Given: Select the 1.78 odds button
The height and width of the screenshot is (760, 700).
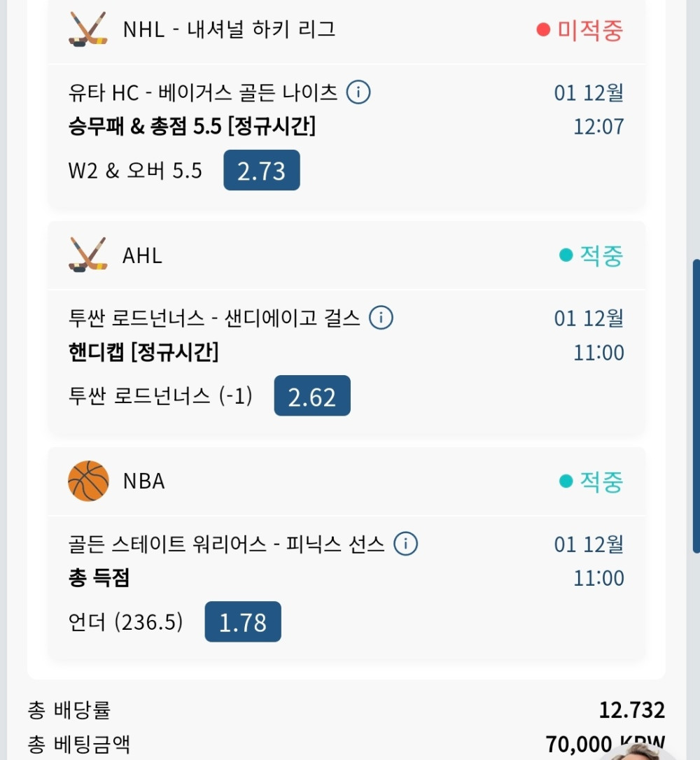Looking at the screenshot, I should [243, 622].
